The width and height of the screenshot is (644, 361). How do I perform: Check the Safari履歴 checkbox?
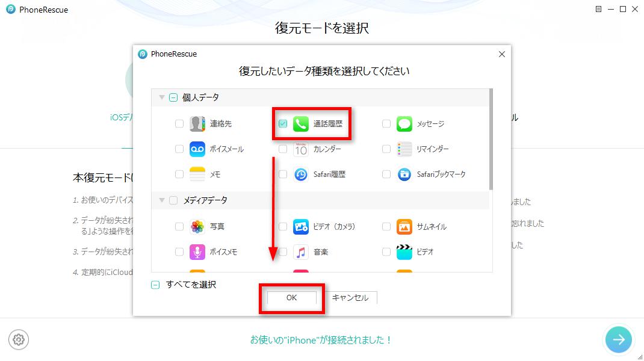(x=282, y=174)
